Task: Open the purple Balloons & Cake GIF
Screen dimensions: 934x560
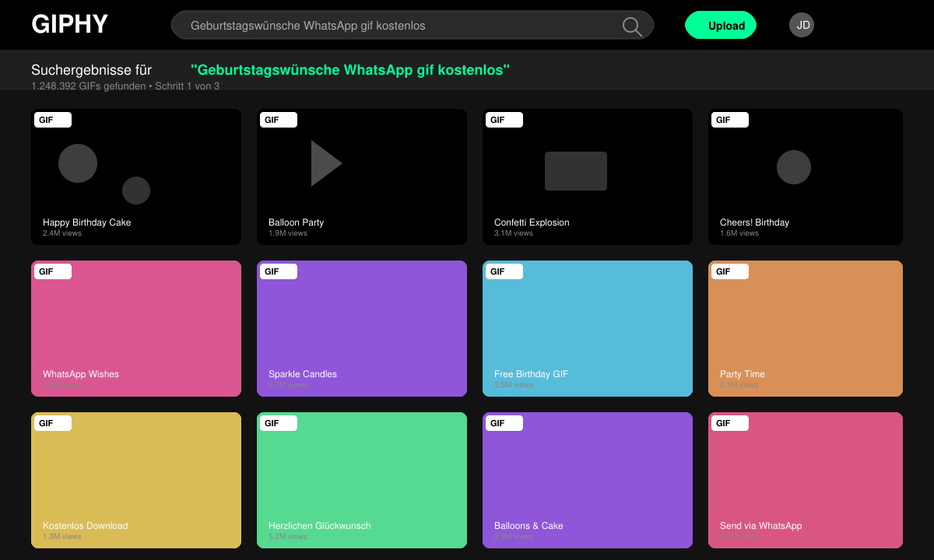Action: click(x=588, y=480)
